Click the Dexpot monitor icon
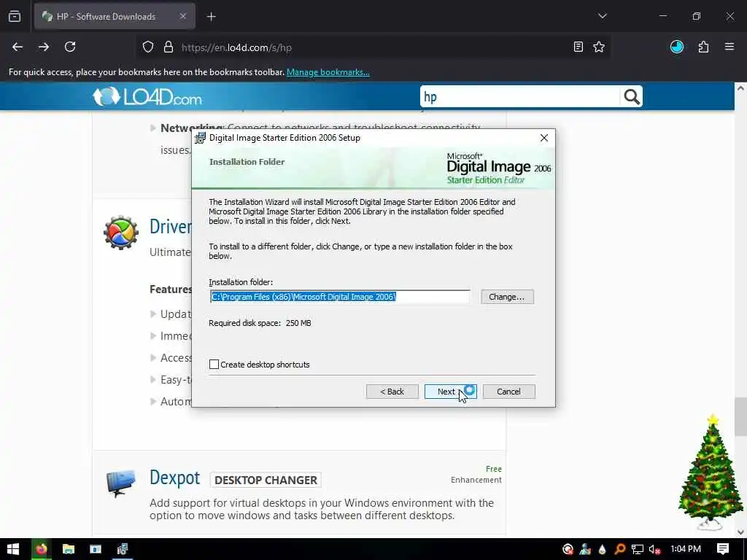The height and width of the screenshot is (560, 747). pyautogui.click(x=121, y=483)
